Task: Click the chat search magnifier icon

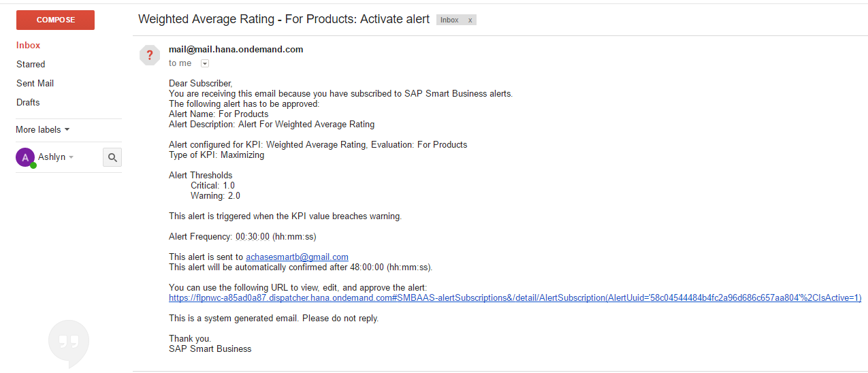Action: [x=112, y=157]
